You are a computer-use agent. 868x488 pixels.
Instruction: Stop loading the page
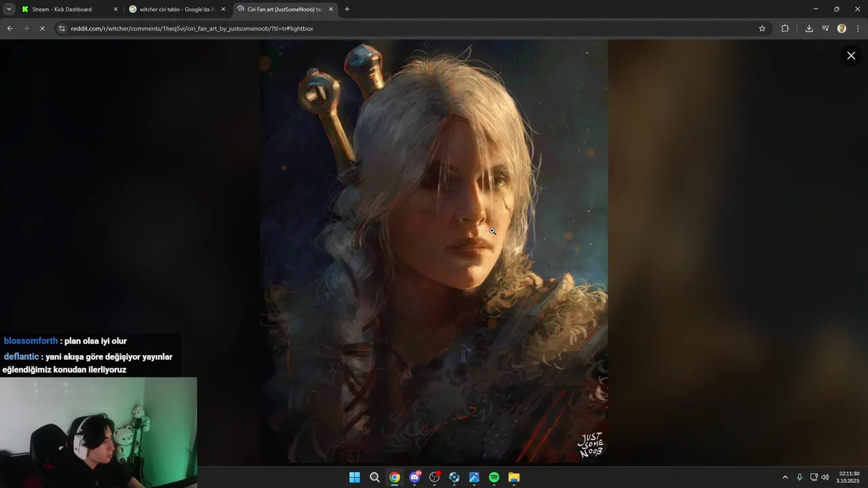pos(42,28)
